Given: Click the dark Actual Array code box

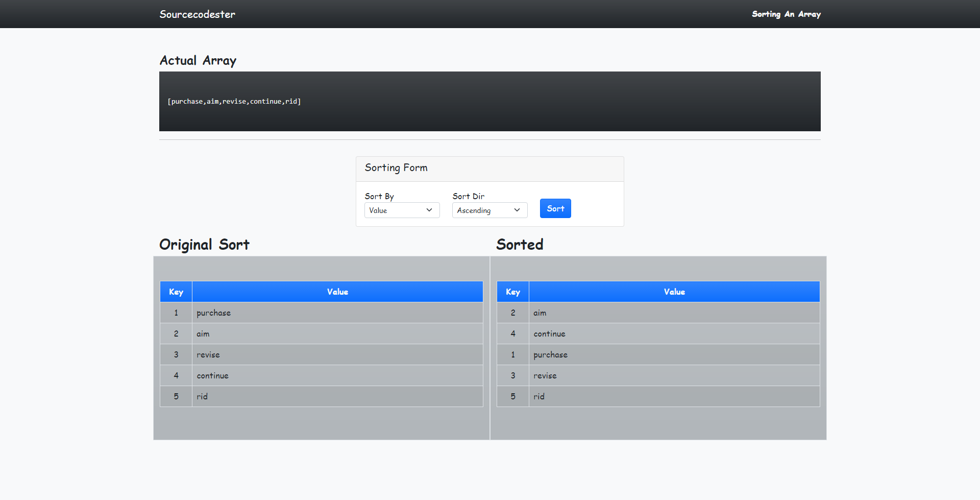Looking at the screenshot, I should [x=489, y=101].
